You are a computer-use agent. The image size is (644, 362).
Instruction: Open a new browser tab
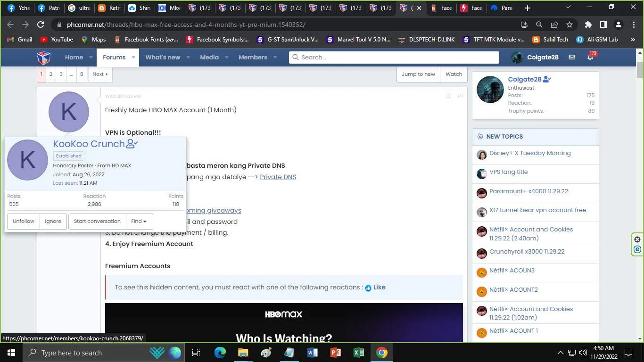(x=528, y=8)
